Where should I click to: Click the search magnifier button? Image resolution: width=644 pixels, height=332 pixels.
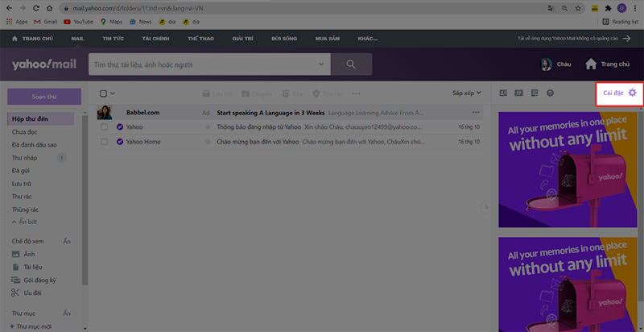pyautogui.click(x=351, y=64)
